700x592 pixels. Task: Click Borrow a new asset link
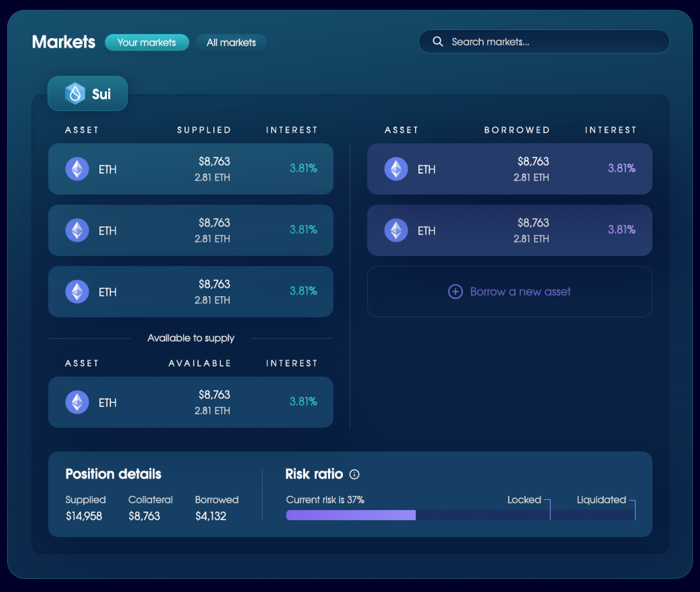point(520,292)
